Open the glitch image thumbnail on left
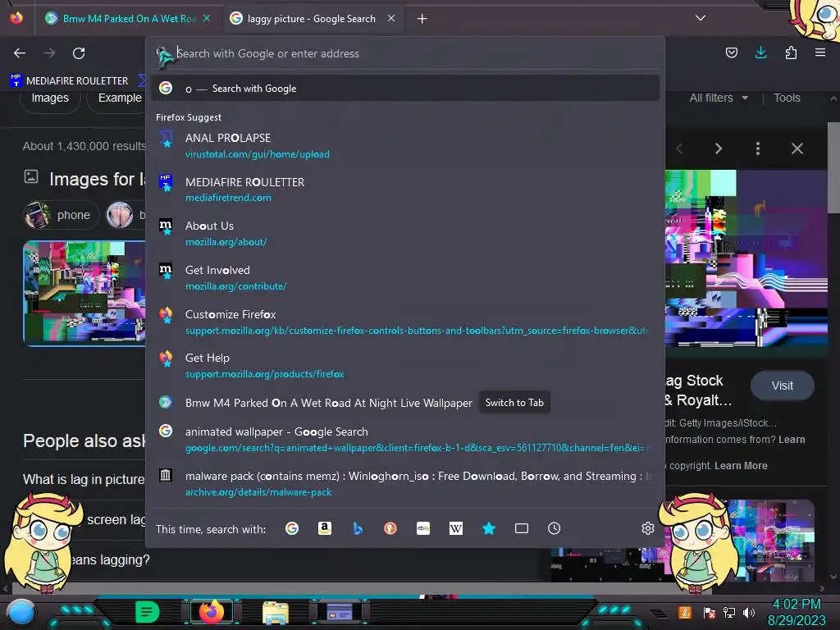The width and height of the screenshot is (840, 630). click(84, 293)
